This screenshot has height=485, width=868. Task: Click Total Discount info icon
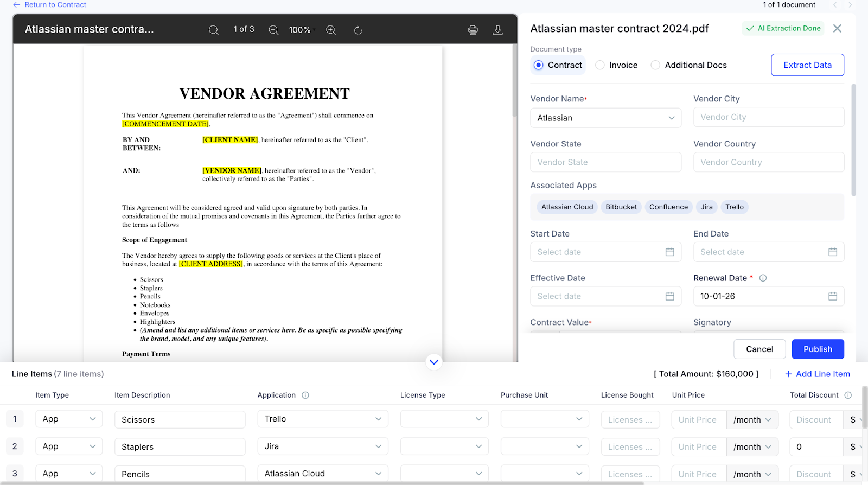coord(848,395)
